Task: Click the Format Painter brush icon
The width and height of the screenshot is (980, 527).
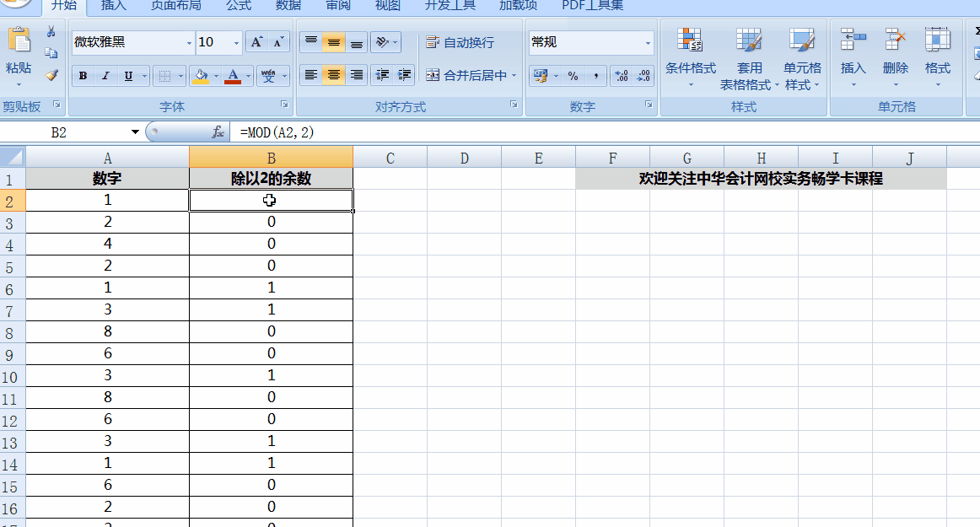Action: (51, 75)
